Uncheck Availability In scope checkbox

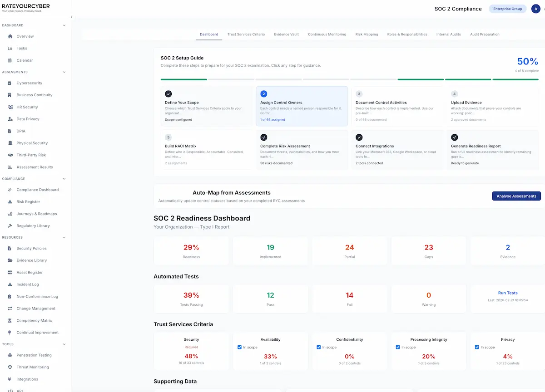pyautogui.click(x=240, y=347)
